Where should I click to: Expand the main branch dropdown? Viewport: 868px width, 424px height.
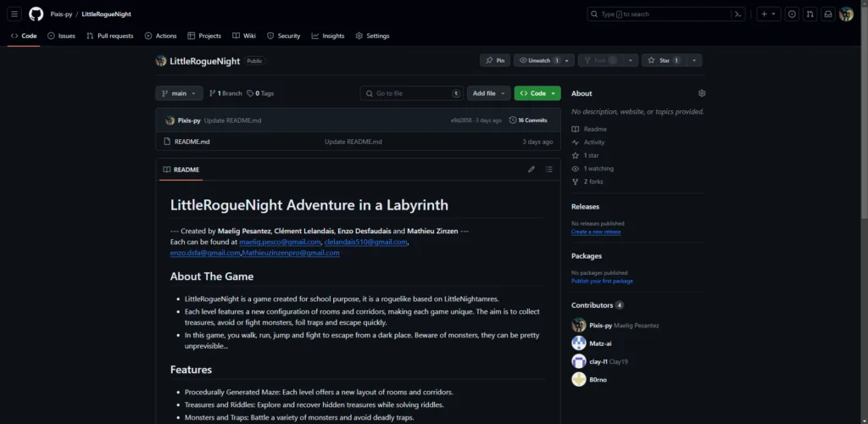[180, 93]
